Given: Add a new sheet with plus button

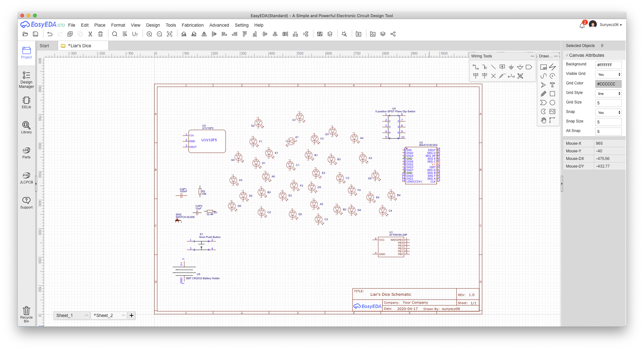Looking at the screenshot, I should click(132, 315).
